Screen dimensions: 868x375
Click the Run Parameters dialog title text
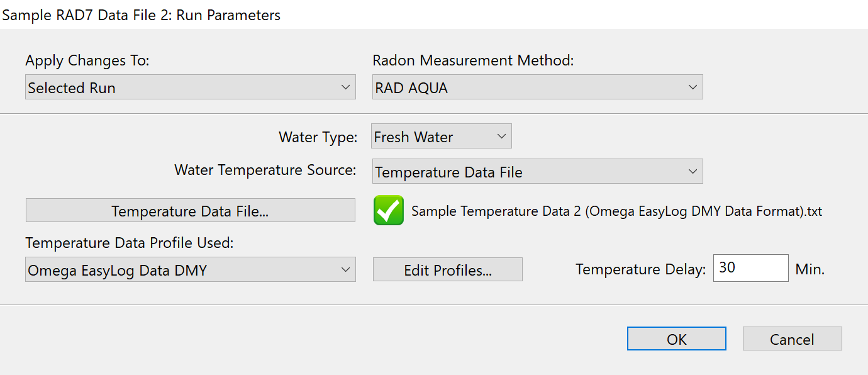(142, 15)
